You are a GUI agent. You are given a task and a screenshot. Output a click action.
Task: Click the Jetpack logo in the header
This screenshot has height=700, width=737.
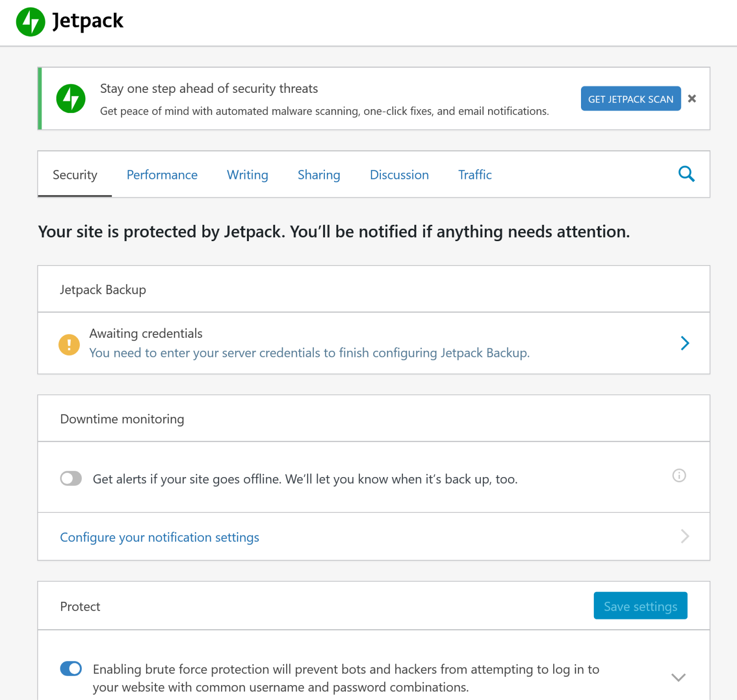tap(31, 22)
